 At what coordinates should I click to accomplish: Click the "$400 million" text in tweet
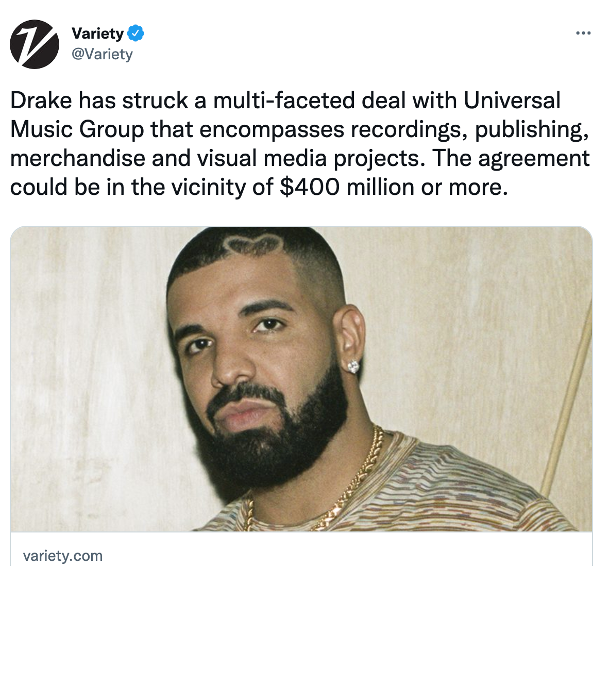(347, 187)
